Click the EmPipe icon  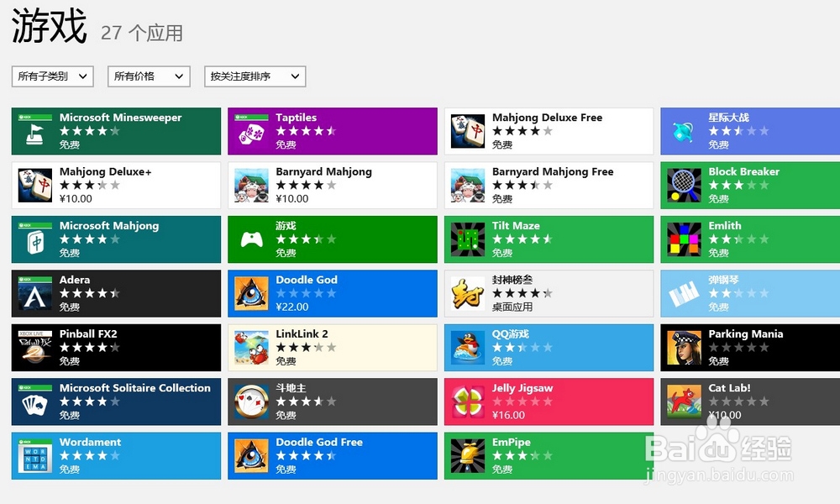468,455
